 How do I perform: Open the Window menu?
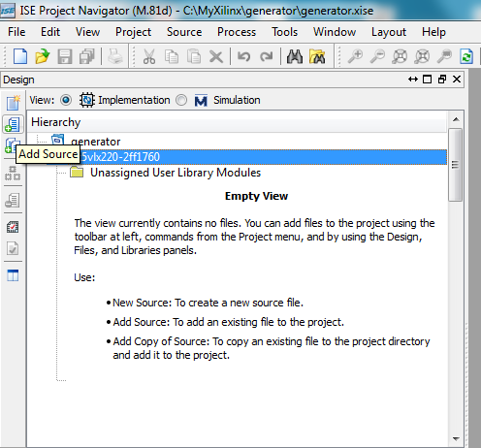point(335,32)
